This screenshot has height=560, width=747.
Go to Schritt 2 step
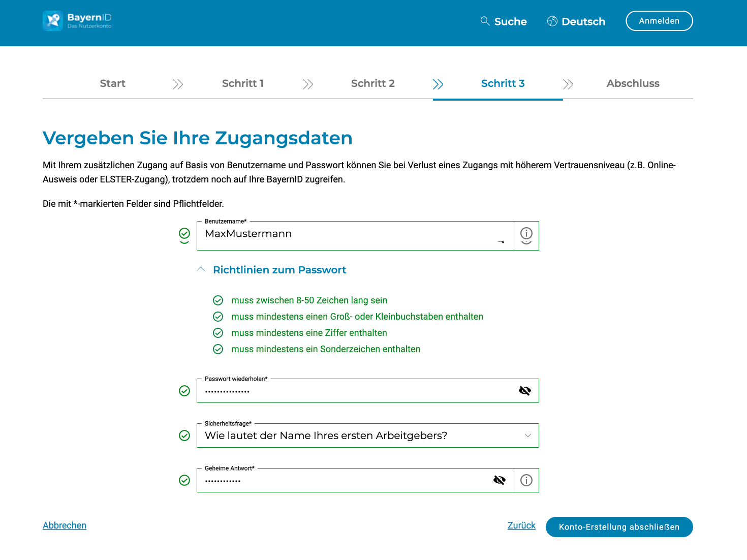click(x=373, y=83)
